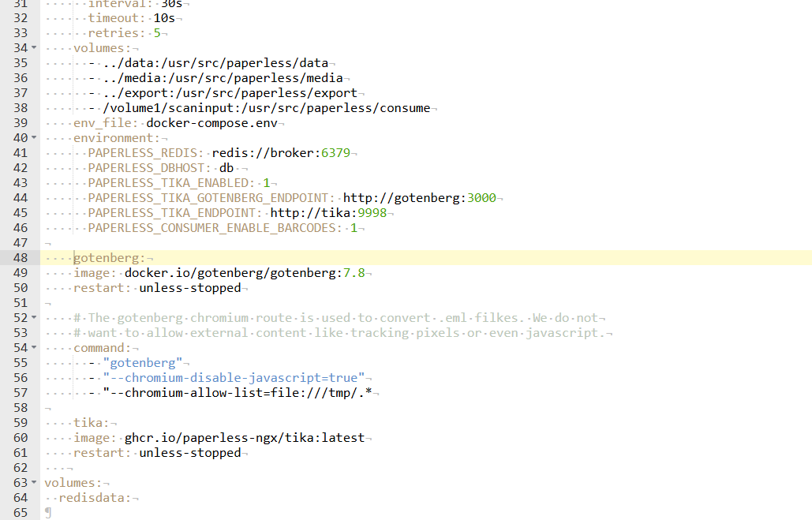Viewport: 812px width, 520px height.
Task: Click the 'gotenberg:' service key on line 48
Action: click(110, 258)
